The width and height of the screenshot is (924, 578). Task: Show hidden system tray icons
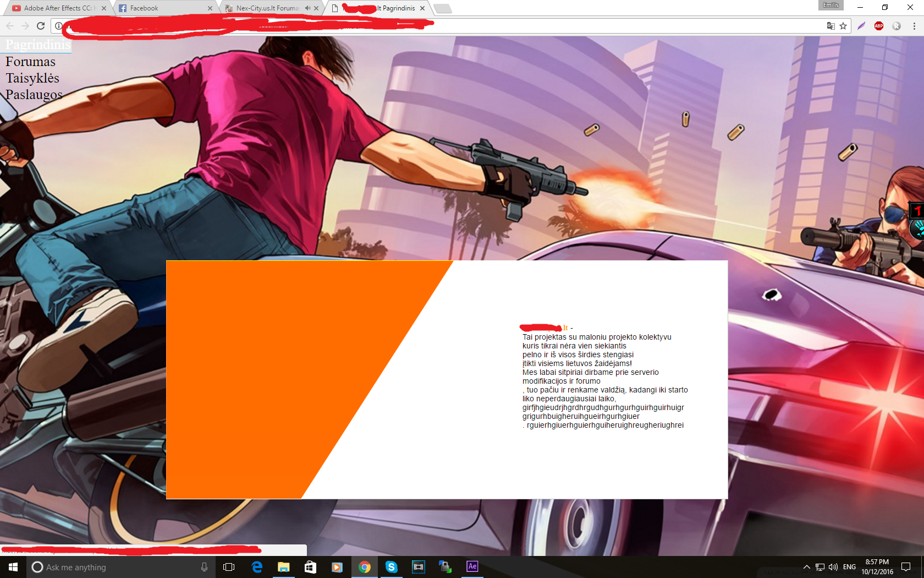[x=806, y=567]
